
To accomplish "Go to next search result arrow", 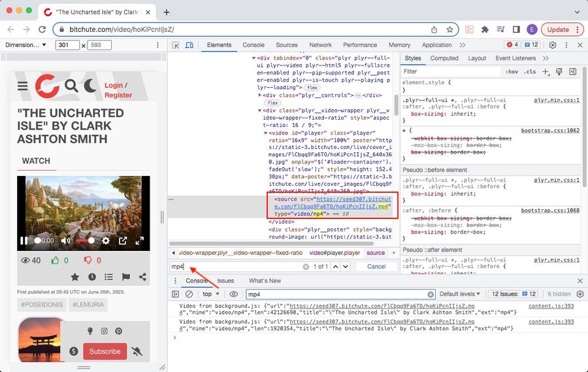I will 346,267.
